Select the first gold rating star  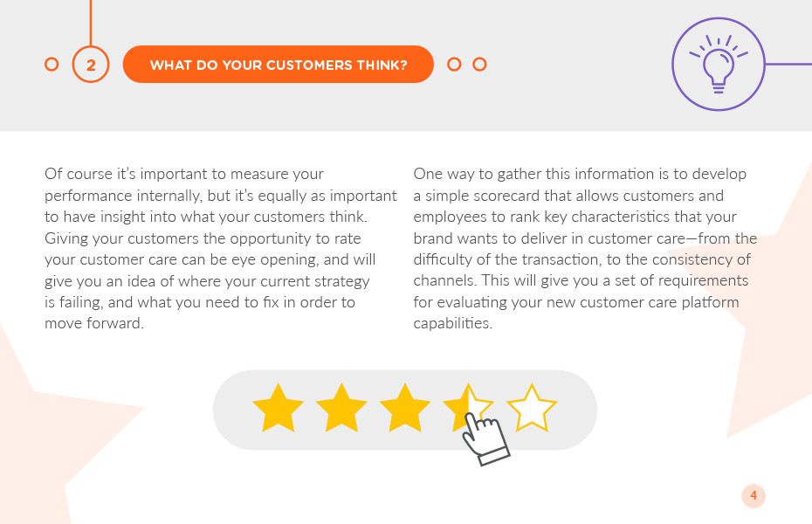(279, 408)
